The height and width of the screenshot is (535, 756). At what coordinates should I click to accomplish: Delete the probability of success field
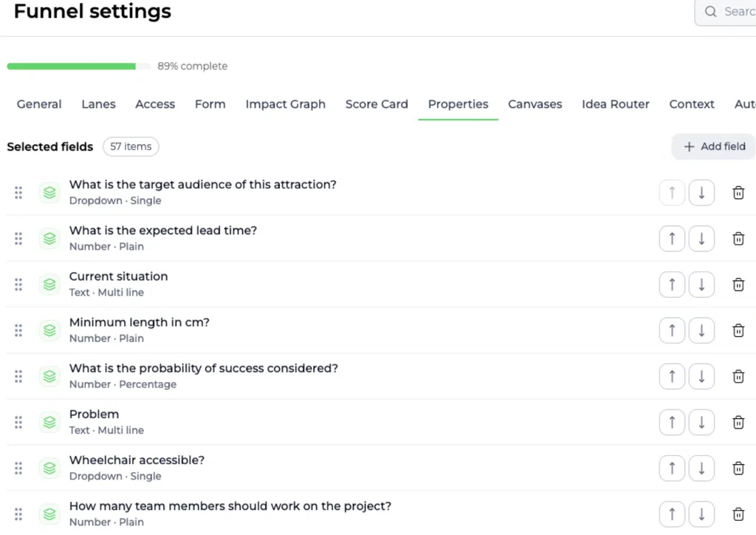pos(738,376)
